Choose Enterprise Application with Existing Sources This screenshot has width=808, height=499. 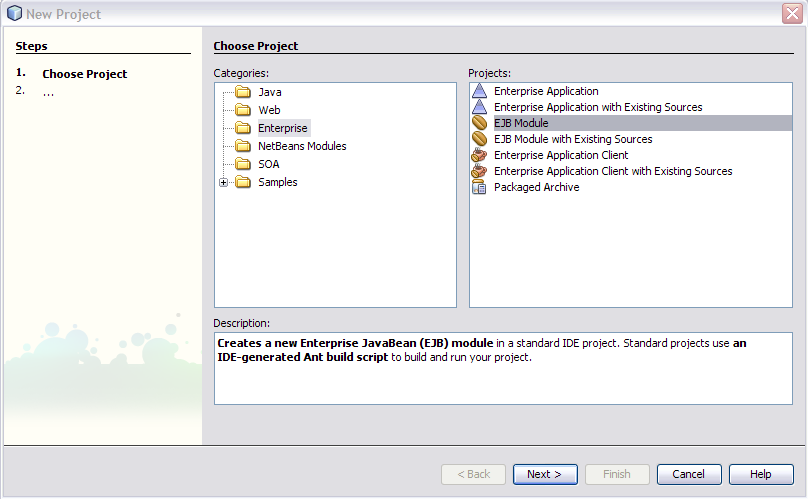pos(598,107)
